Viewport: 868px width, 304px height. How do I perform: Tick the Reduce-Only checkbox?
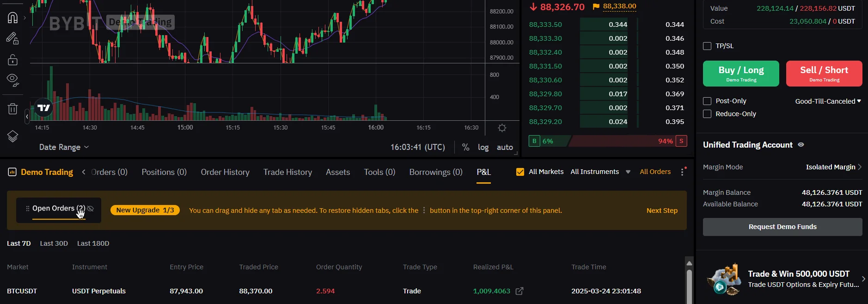point(707,114)
